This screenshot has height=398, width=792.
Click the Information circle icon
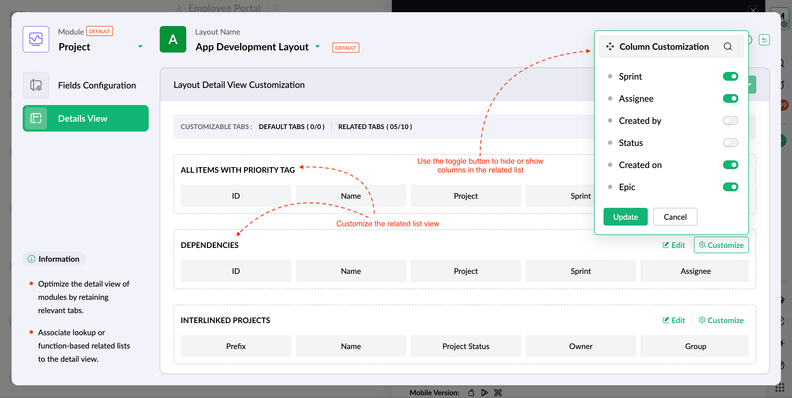(x=31, y=259)
